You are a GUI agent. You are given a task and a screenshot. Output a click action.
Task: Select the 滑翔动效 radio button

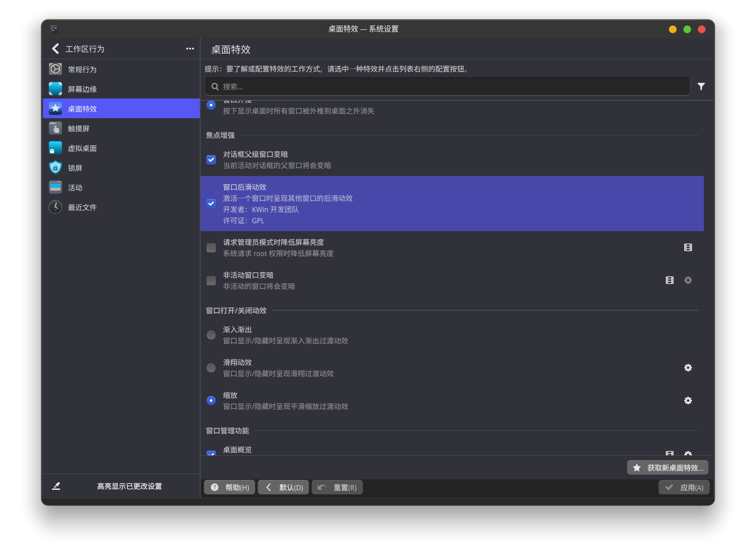tap(211, 368)
